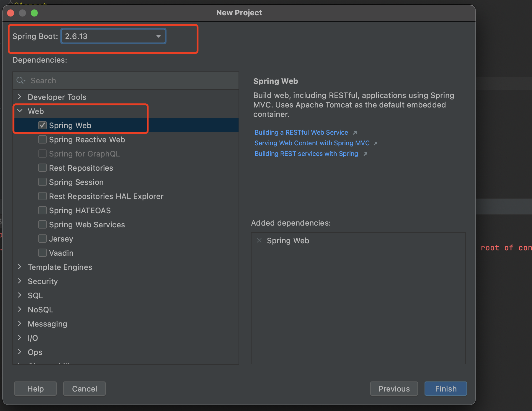Click the Previous button
Image resolution: width=532 pixels, height=411 pixels.
click(x=394, y=389)
